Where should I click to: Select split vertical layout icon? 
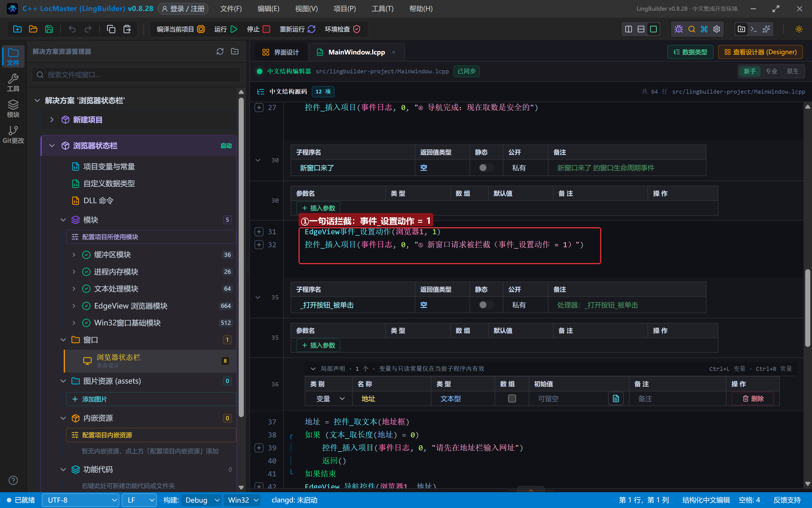click(x=628, y=29)
